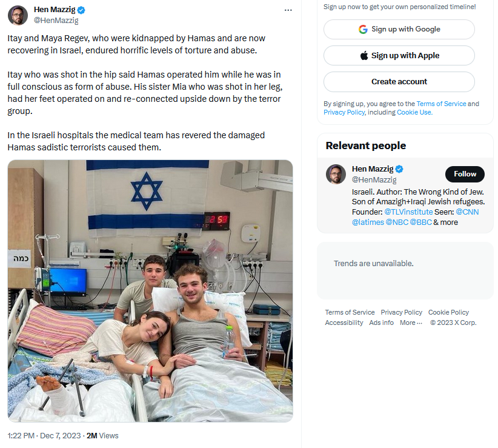Expand the More footer options
Image resolution: width=498 pixels, height=448 pixels.
(x=411, y=323)
